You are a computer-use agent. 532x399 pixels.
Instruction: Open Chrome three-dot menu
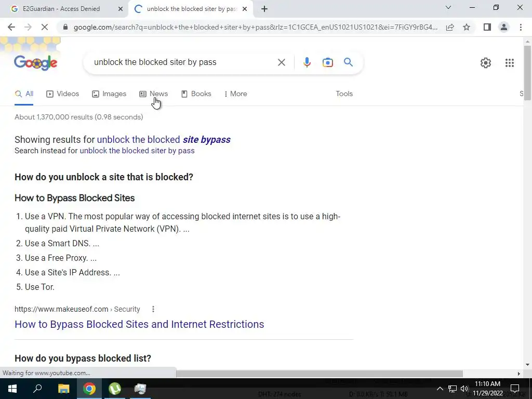point(521,27)
